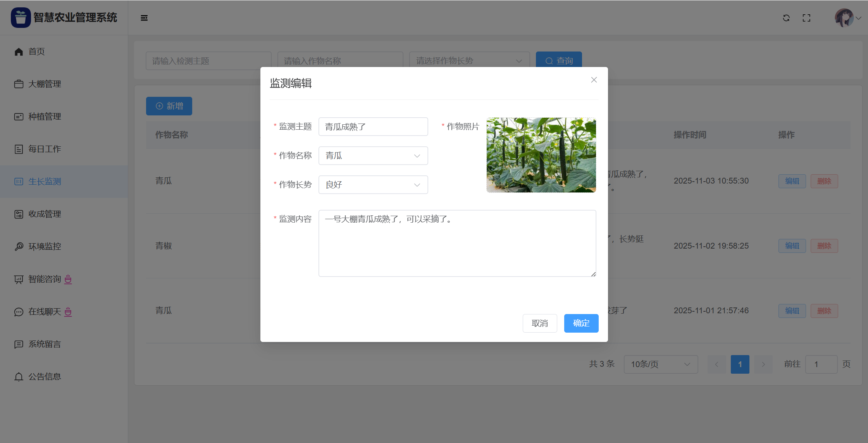Select 大棚管理 in the sidebar
This screenshot has height=443, width=868.
[x=45, y=84]
